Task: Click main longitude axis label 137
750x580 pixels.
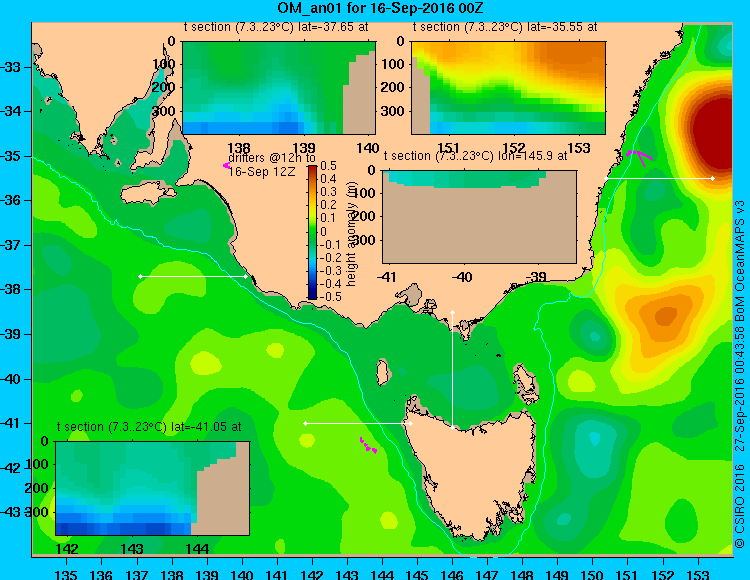Action: click(136, 574)
